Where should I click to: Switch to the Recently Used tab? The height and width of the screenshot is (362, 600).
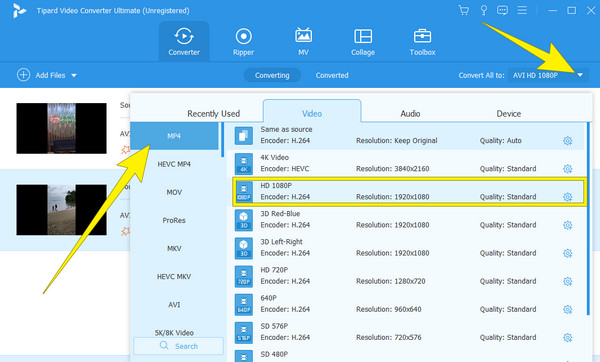tap(214, 114)
